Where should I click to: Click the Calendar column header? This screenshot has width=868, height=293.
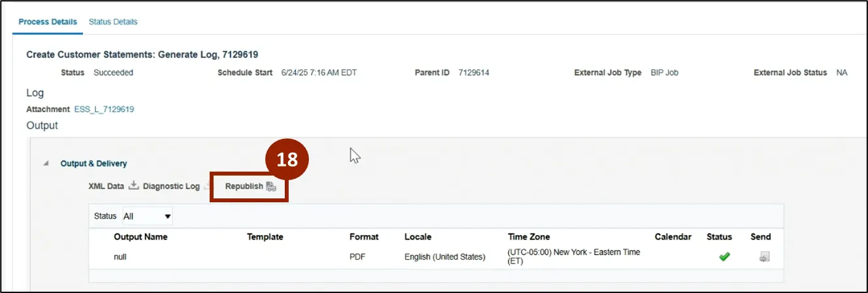pyautogui.click(x=673, y=237)
